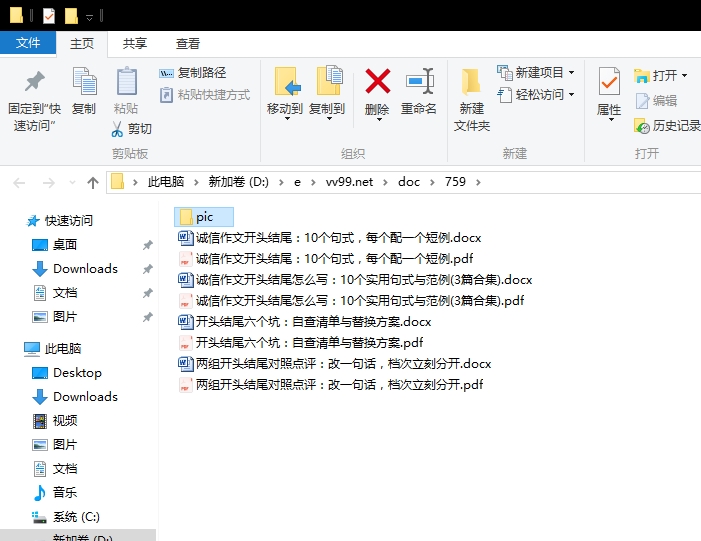Click 此电脑 in the address bar
This screenshot has width=701, height=541.
click(166, 182)
